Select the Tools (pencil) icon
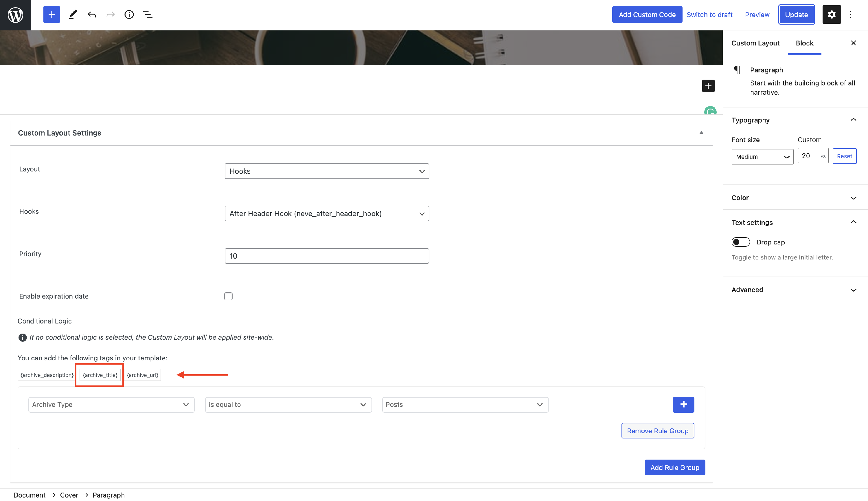The image size is (868, 501). pyautogui.click(x=73, y=14)
